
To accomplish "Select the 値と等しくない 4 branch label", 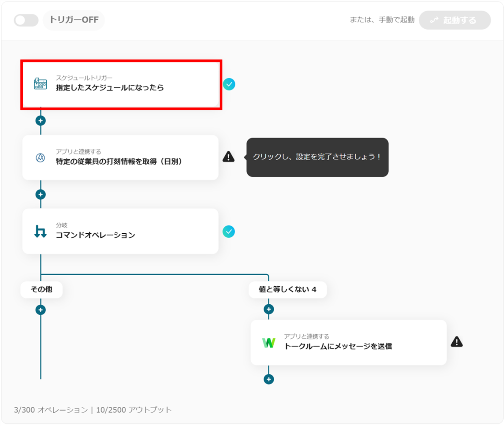I will point(288,289).
